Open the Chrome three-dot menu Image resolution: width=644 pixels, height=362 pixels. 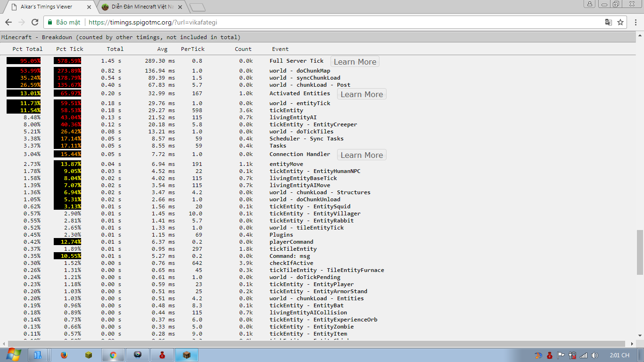pyautogui.click(x=636, y=22)
